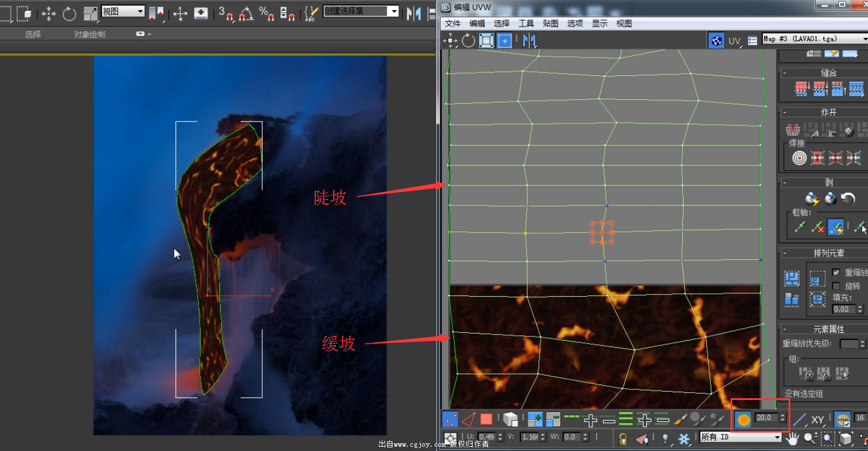The image size is (868, 451).
Task: Toggle Select By Element UV icon
Action: [x=510, y=420]
